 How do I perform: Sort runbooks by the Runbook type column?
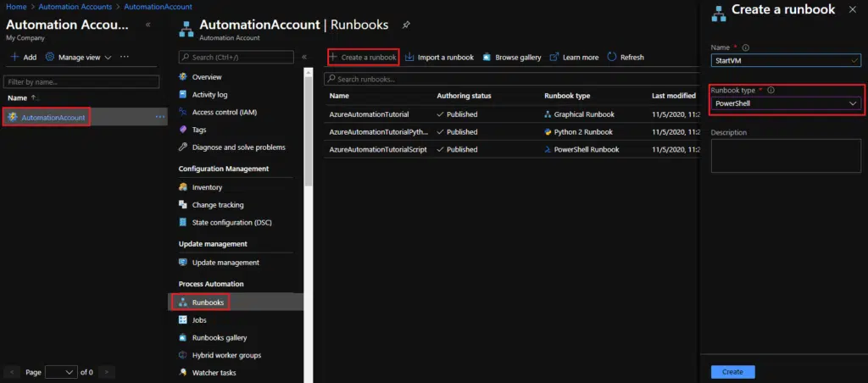(567, 96)
